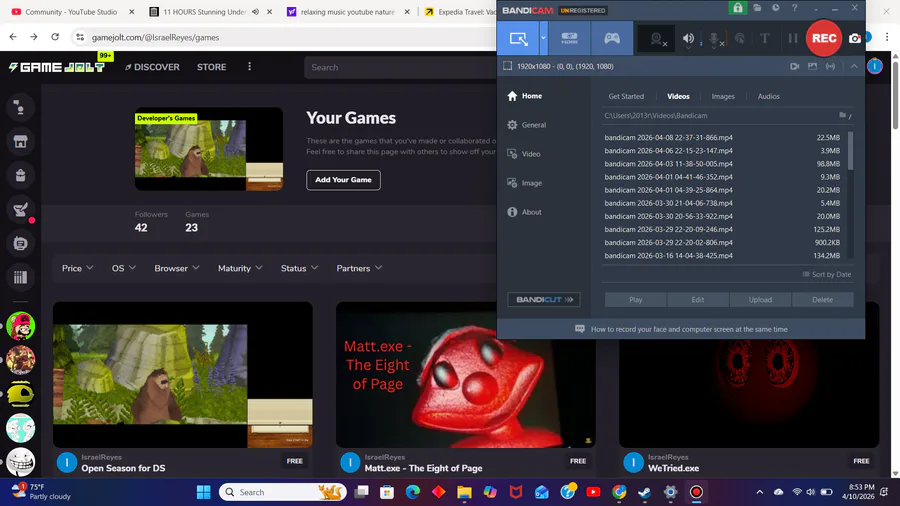Expand the OS filter dropdown
900x506 pixels.
point(123,268)
